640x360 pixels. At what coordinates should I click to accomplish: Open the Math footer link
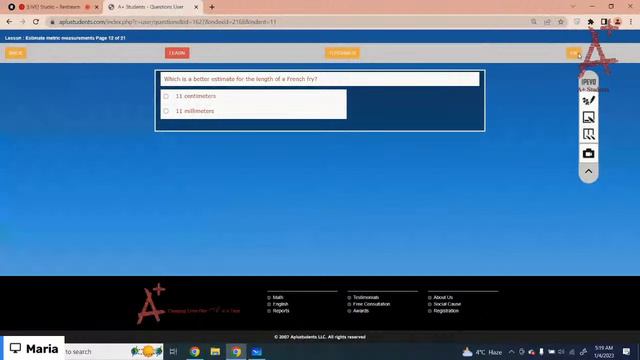[278, 298]
